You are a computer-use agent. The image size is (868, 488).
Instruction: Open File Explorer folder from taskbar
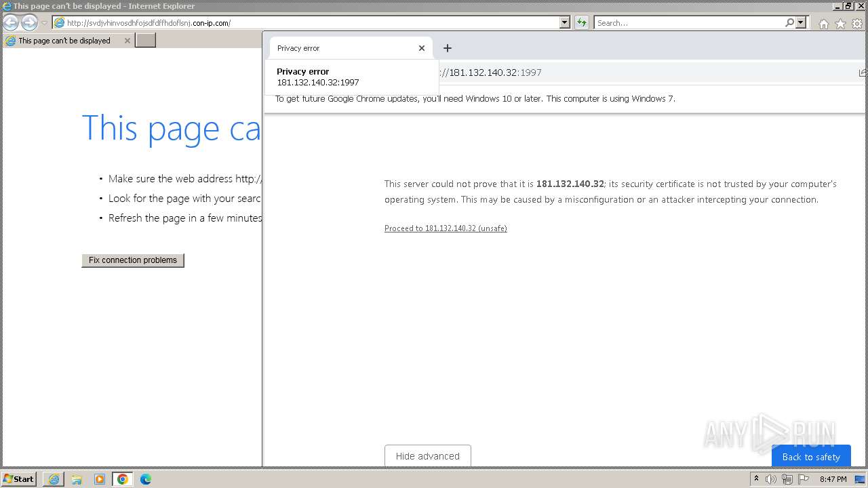(x=77, y=479)
